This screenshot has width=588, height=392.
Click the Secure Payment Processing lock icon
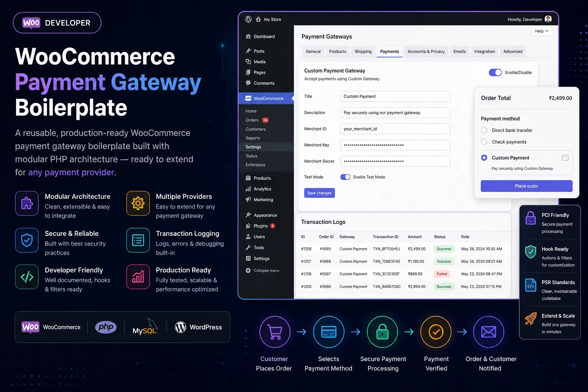click(382, 332)
